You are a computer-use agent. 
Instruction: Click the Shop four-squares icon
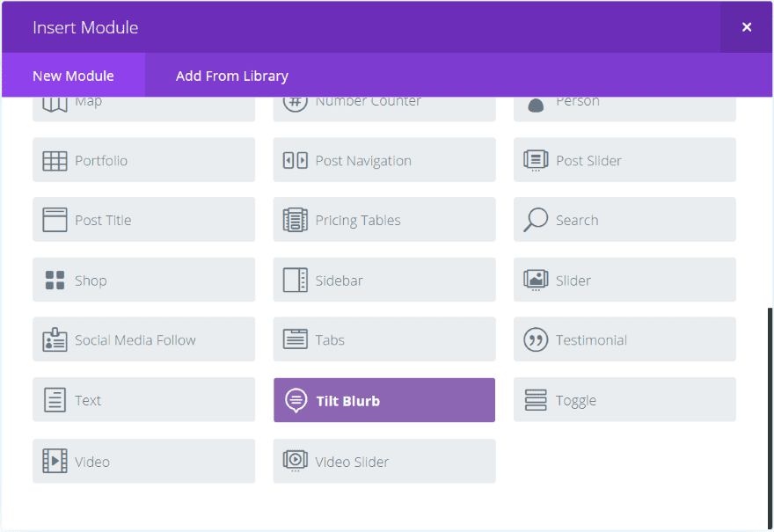55,281
